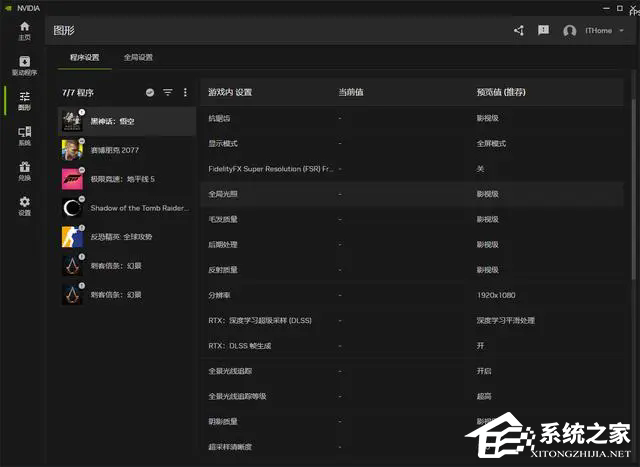Click the optimize-all checkmark icon beside 7/7 程序
640x467 pixels.
click(x=150, y=92)
